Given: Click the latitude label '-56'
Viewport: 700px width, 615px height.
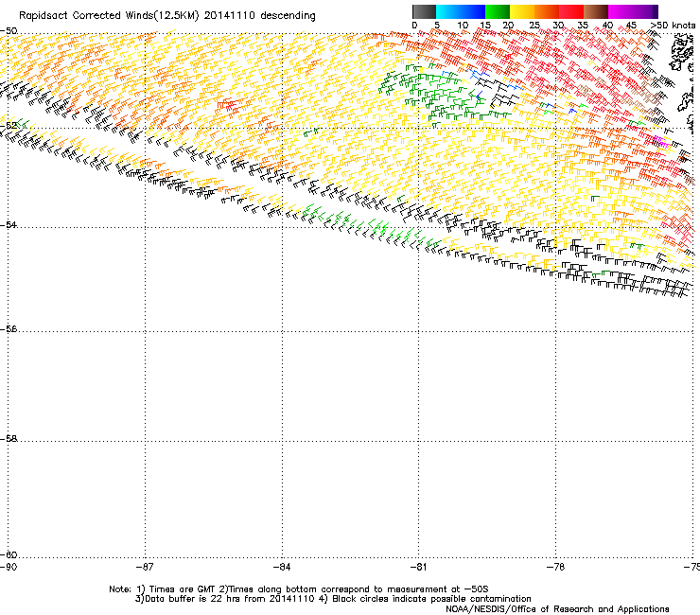Looking at the screenshot, I should [9, 328].
